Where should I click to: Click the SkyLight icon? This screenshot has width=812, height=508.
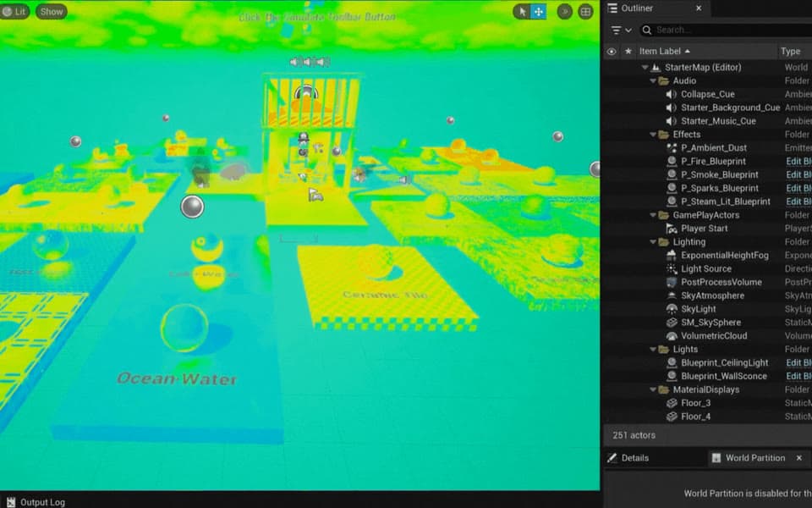672,310
